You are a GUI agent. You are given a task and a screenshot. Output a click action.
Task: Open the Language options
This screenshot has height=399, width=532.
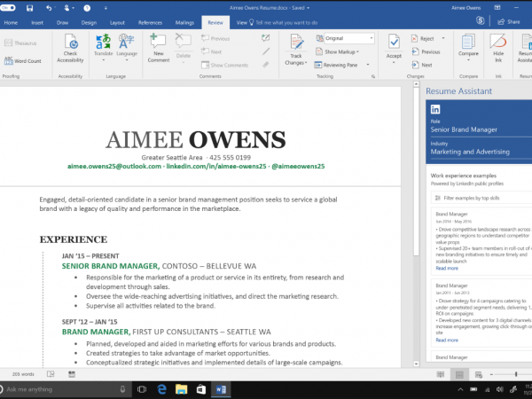click(127, 47)
